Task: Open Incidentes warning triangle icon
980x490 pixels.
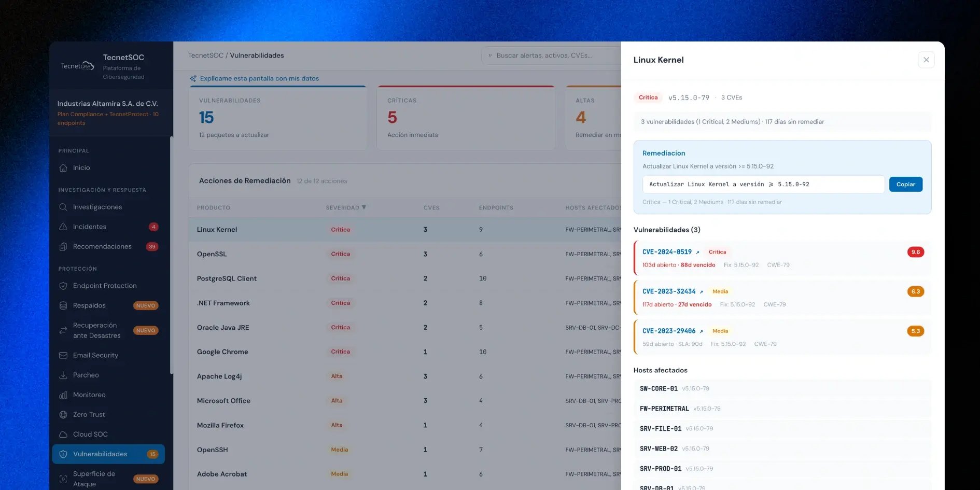Action: [63, 227]
